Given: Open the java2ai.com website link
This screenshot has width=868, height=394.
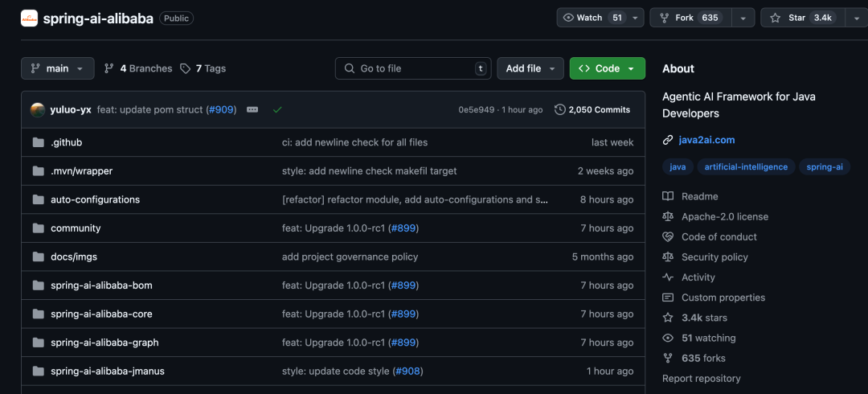Looking at the screenshot, I should pyautogui.click(x=707, y=140).
